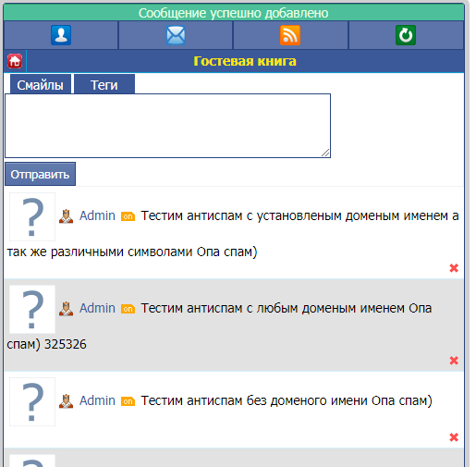Screen dimensions: 476x467
Task: Open the Смайлы tab
Action: (x=41, y=84)
